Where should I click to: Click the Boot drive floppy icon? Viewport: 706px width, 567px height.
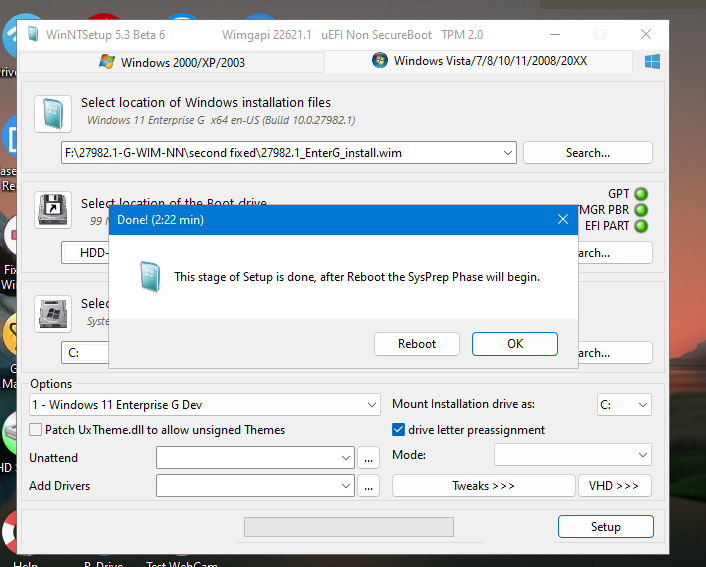point(53,210)
